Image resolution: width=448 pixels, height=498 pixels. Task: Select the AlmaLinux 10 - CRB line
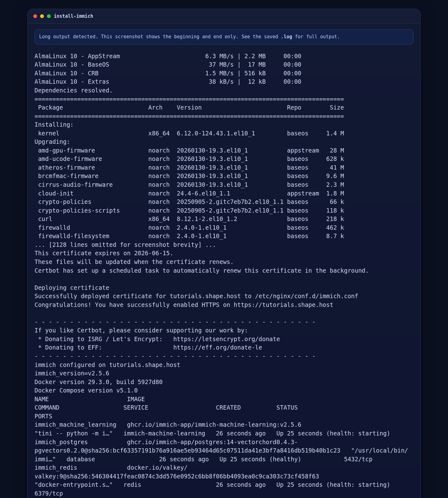(x=168, y=73)
